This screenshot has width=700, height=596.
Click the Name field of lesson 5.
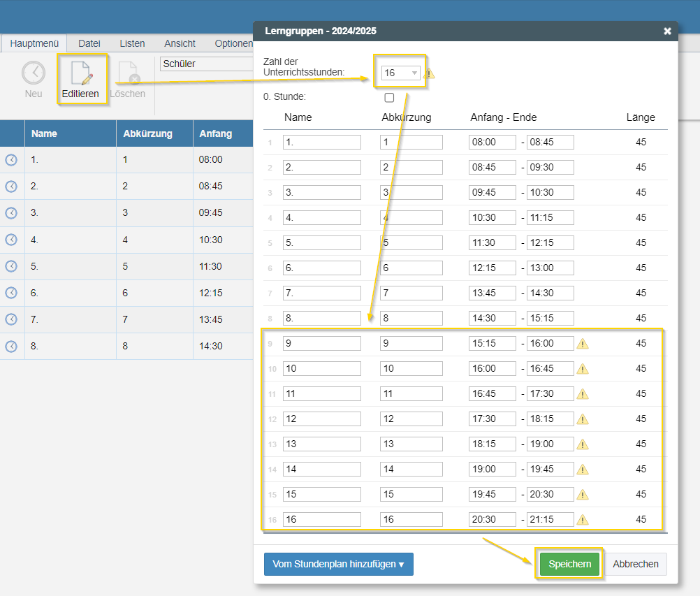point(322,243)
